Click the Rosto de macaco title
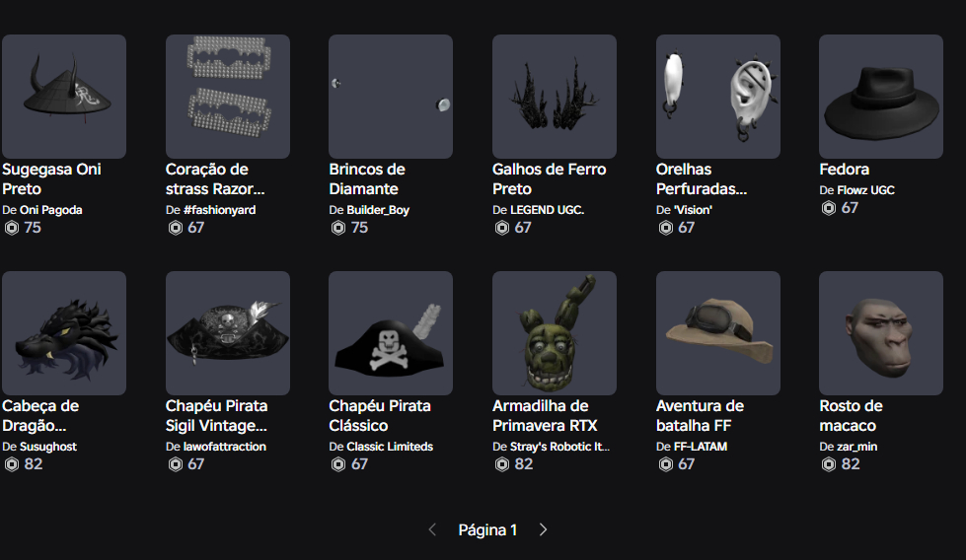Viewport: 966px width, 560px height. tap(851, 415)
